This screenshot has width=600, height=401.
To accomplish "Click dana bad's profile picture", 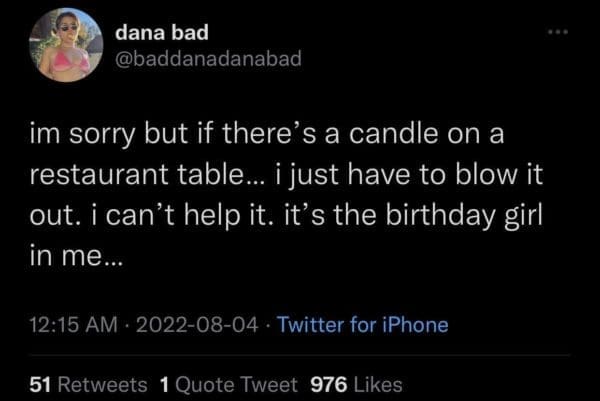I will [x=65, y=46].
